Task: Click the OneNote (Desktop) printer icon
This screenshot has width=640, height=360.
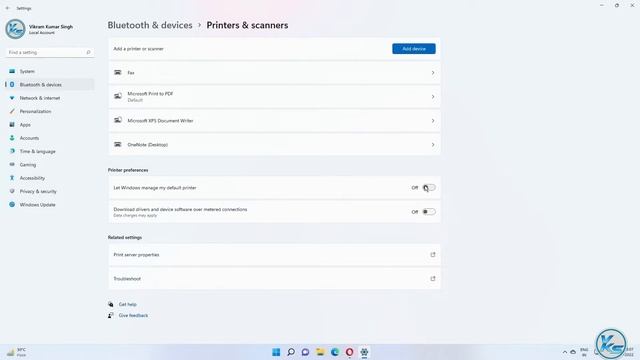Action: click(x=118, y=144)
